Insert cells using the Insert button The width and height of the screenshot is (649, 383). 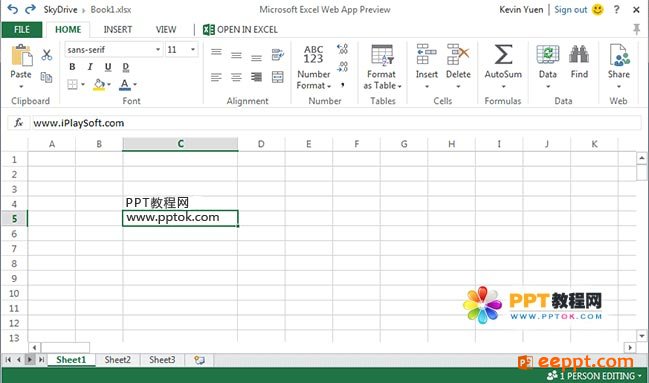[x=427, y=66]
